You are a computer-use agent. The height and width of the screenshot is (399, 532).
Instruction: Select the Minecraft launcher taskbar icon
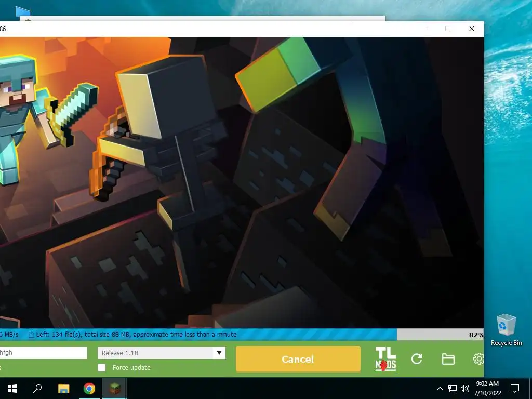(115, 389)
